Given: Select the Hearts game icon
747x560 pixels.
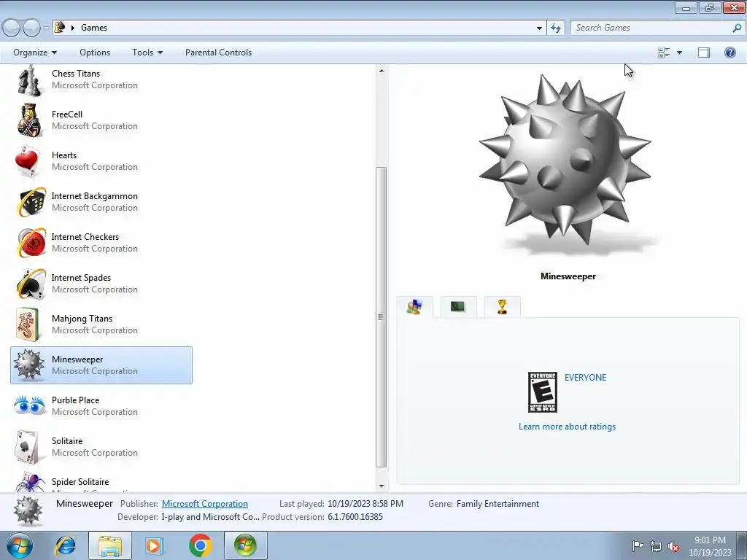Looking at the screenshot, I should [x=29, y=161].
